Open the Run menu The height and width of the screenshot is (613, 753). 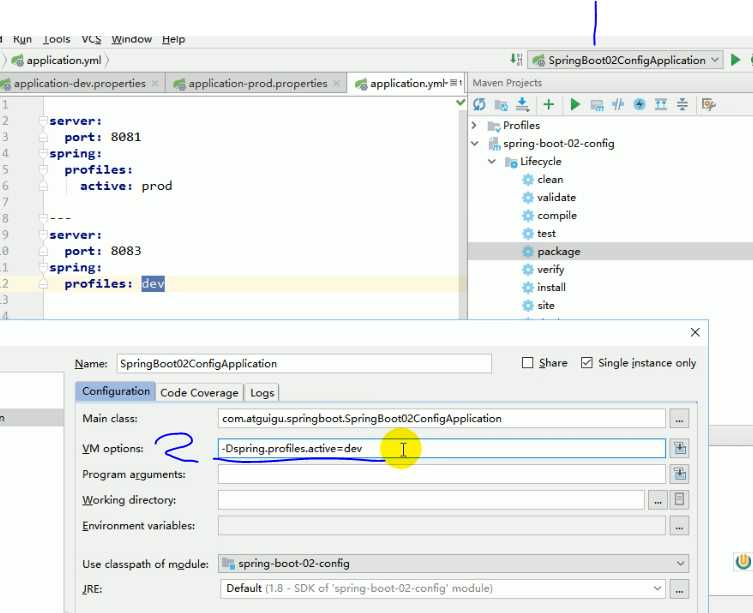click(x=22, y=39)
